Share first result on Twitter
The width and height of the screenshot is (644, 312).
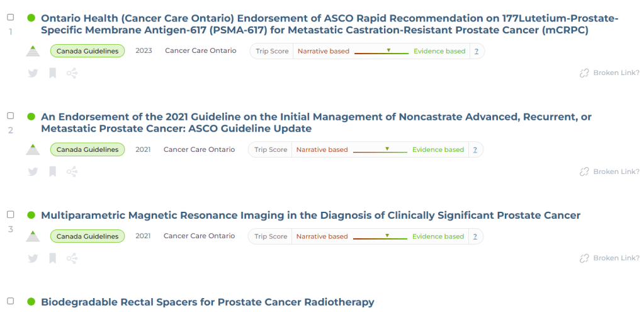point(33,73)
